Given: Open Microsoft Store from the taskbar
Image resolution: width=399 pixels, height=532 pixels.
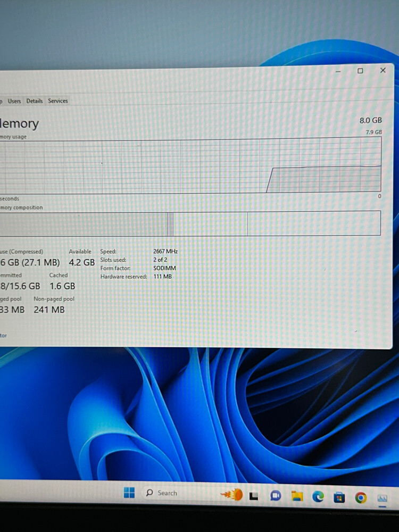Looking at the screenshot, I should pyautogui.click(x=339, y=497).
